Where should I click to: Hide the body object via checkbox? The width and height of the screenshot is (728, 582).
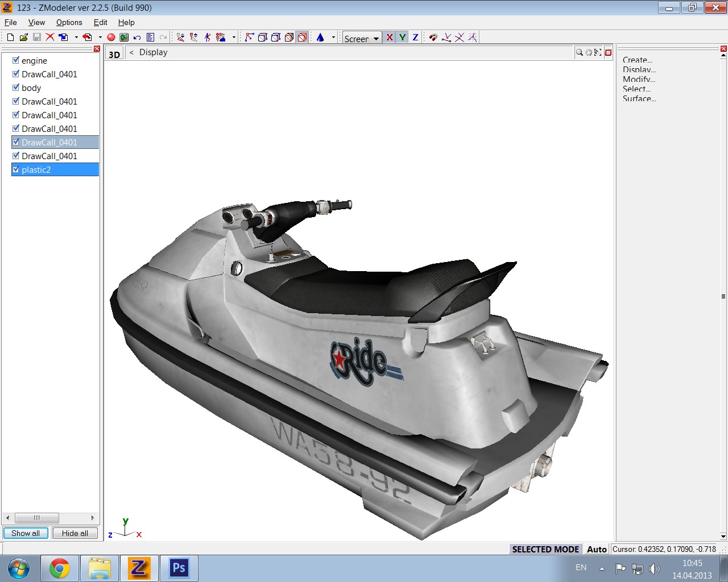16,88
